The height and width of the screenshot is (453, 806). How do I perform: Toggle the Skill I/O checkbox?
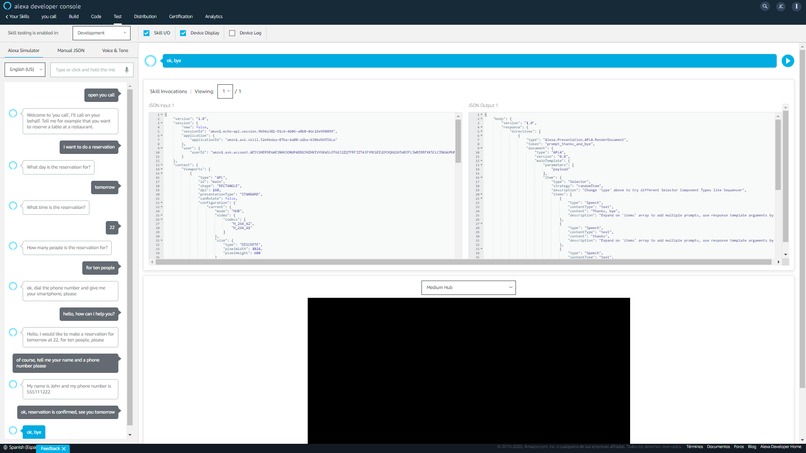coord(146,33)
